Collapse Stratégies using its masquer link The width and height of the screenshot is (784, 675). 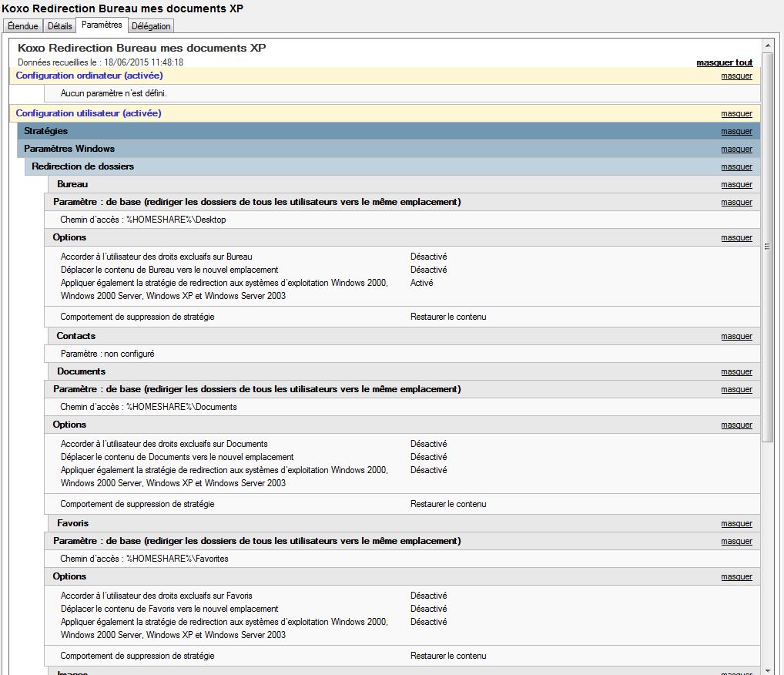[736, 132]
